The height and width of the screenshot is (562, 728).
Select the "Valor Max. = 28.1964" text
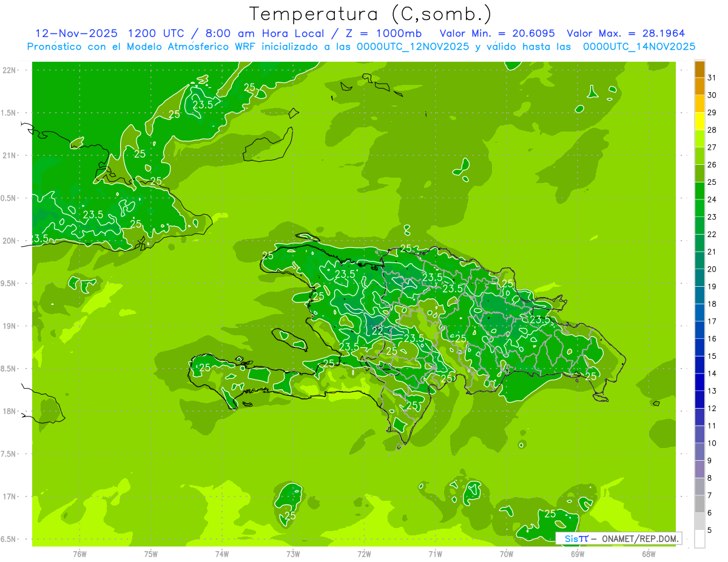point(626,33)
